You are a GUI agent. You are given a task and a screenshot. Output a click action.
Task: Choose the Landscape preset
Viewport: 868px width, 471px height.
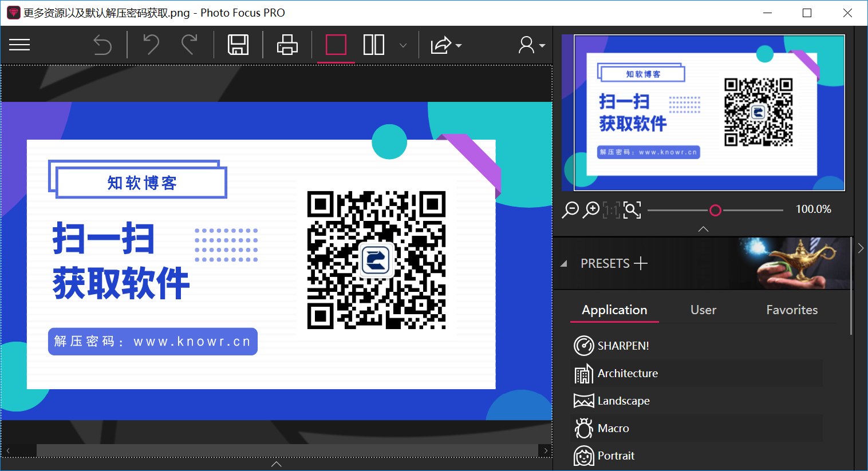[x=697, y=401]
